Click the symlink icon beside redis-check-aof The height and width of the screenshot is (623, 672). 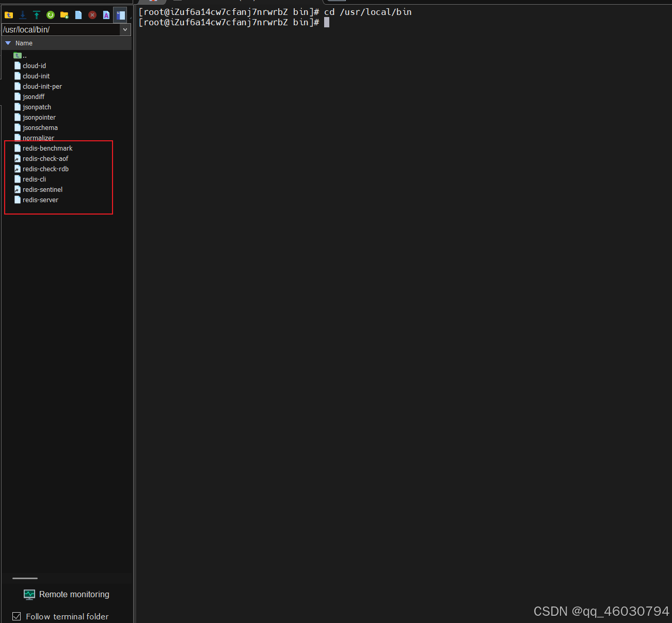18,158
